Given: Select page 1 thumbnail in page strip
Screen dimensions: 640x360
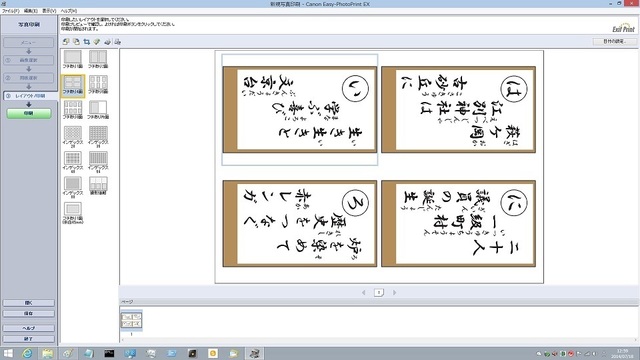Looking at the screenshot, I should 131,320.
